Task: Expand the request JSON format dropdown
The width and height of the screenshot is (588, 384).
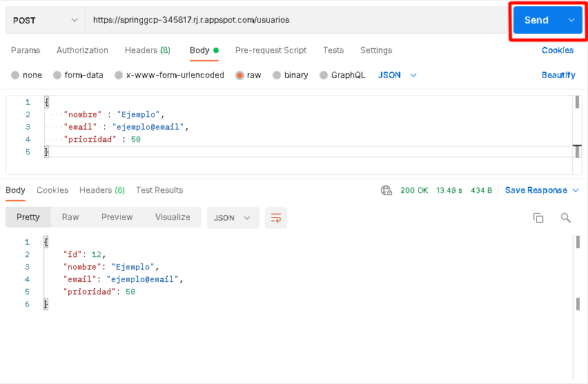Action: 413,75
